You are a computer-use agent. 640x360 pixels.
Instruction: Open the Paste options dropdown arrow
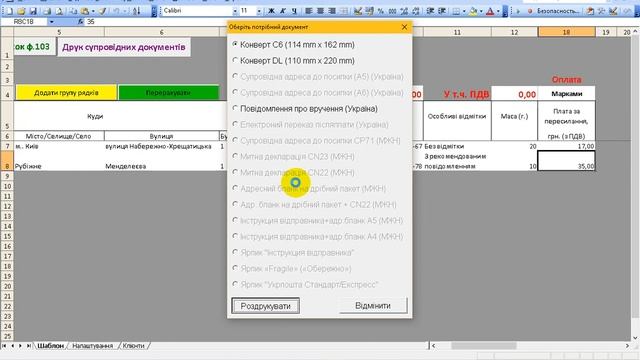coord(93,11)
